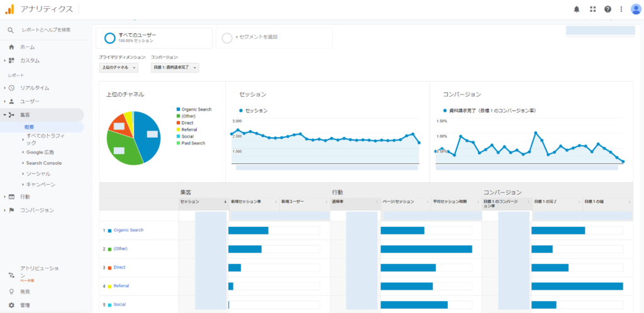Open Organic Search channel link

128,230
